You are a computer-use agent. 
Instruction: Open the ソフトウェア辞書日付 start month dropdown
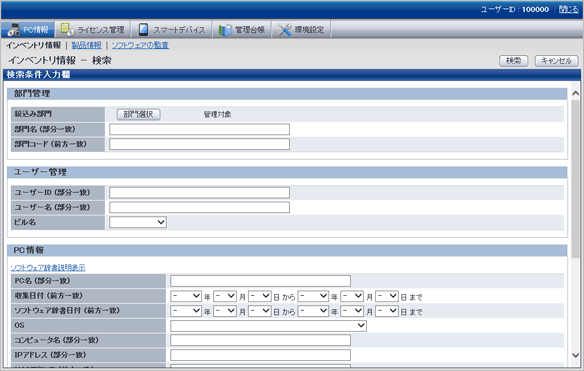coord(225,311)
